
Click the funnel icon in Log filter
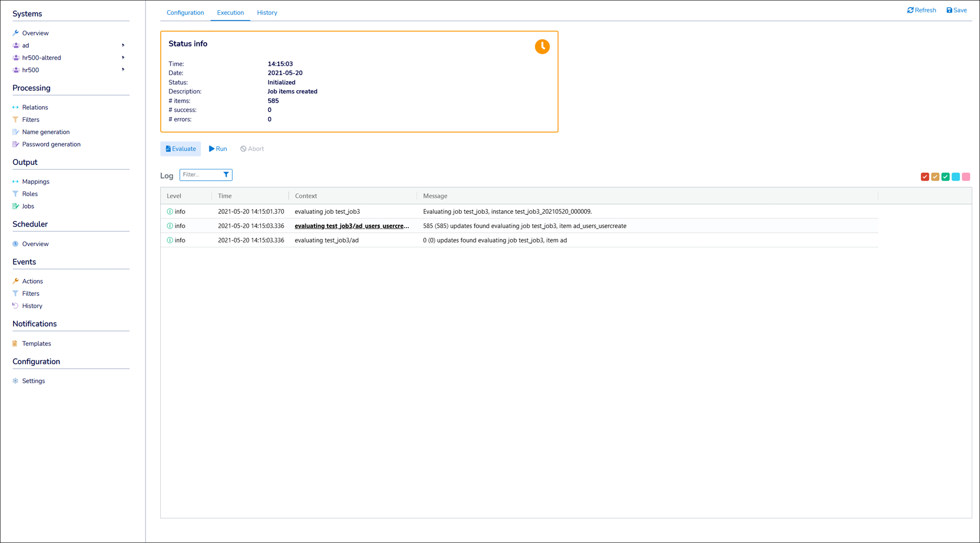pos(226,175)
